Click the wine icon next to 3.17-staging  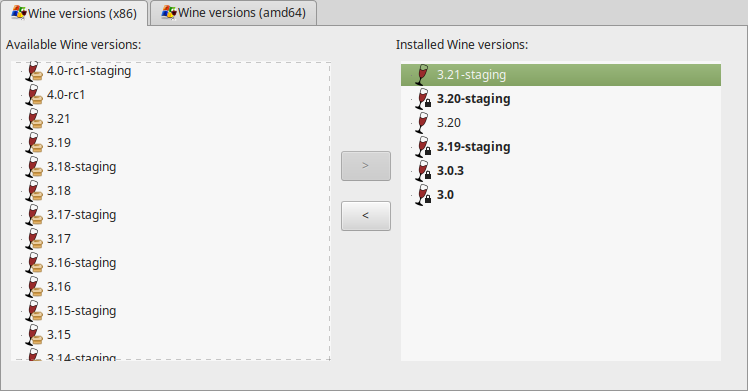[x=34, y=215]
